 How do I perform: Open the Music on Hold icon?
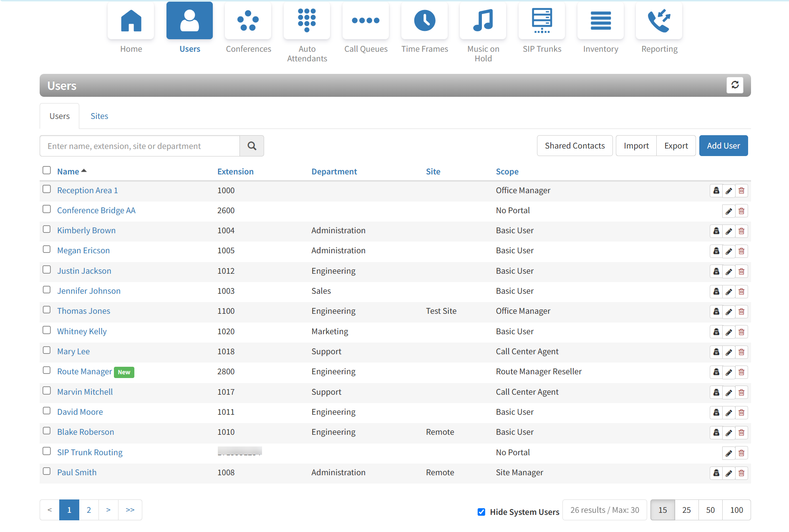[x=483, y=21]
